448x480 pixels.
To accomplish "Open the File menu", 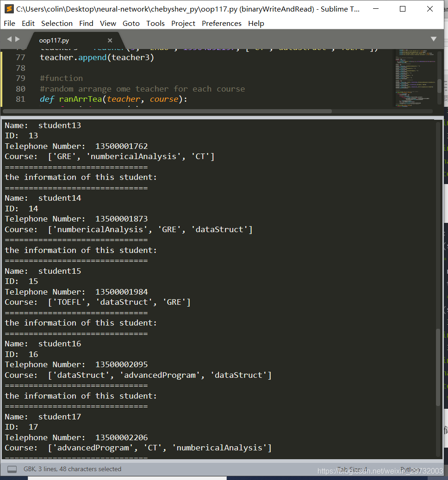I will 10,23.
